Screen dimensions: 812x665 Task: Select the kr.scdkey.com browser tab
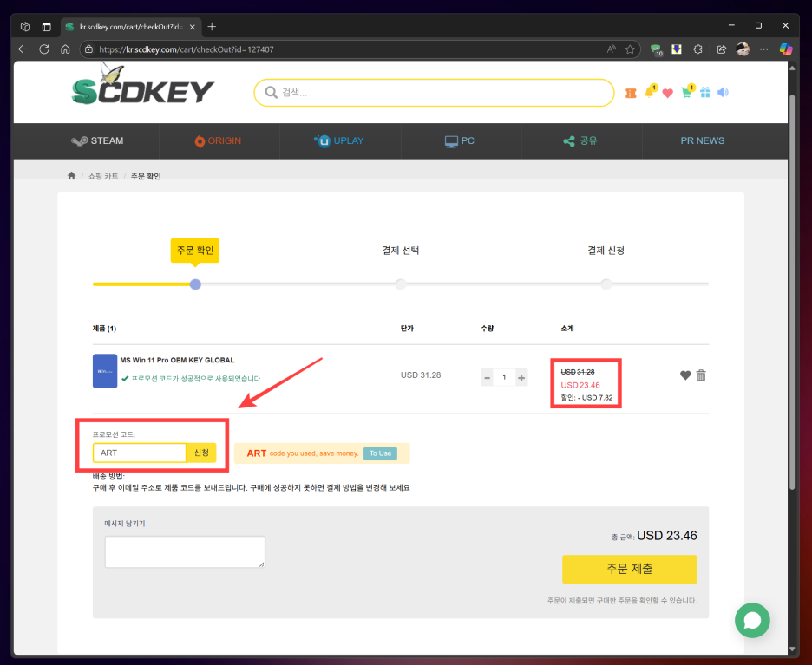click(x=130, y=26)
